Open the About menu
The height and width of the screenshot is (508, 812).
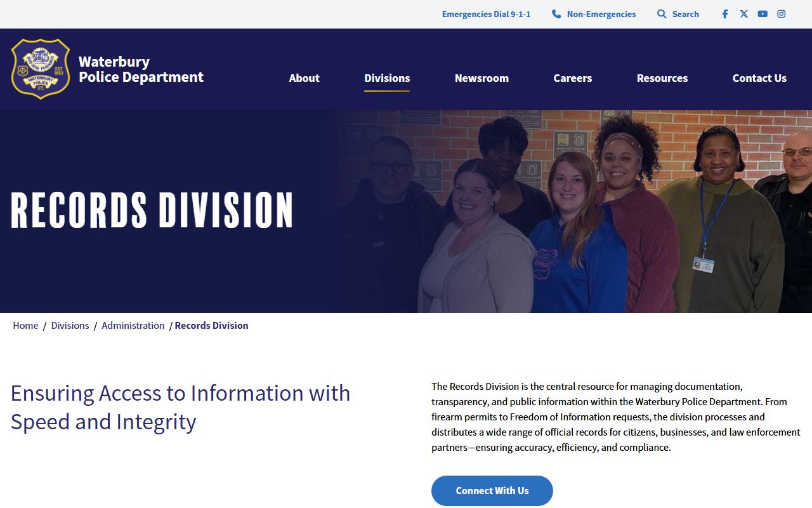[304, 78]
